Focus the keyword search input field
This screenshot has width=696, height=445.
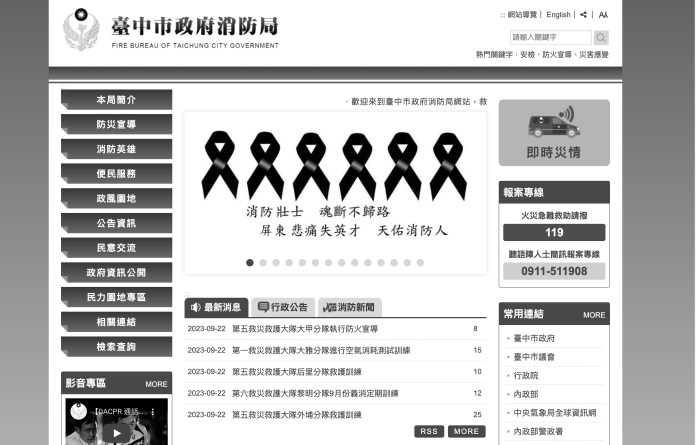pos(551,37)
